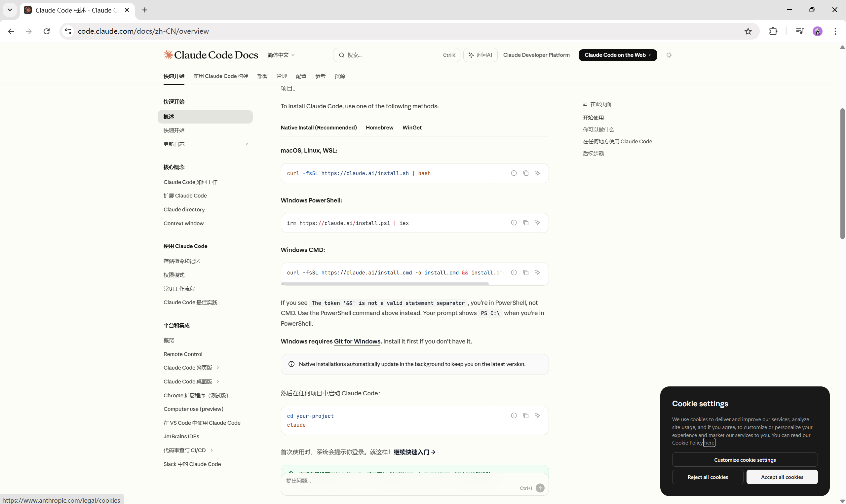The image size is (846, 504).
Task: Copy the macOS curl install command
Action: [525, 173]
